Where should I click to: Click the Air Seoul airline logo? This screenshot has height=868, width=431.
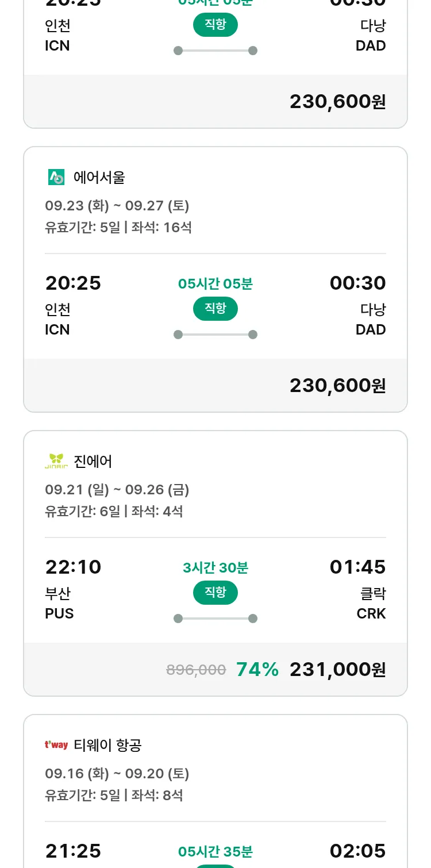[56, 177]
